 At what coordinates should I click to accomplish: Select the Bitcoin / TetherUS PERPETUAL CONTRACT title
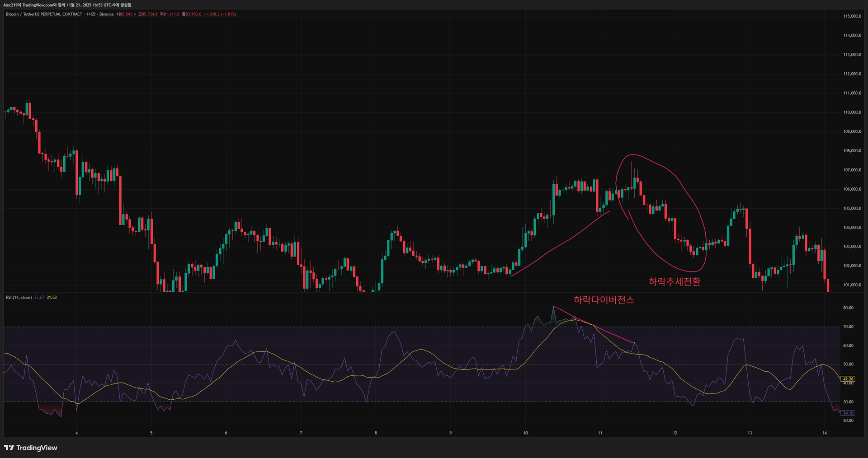click(x=44, y=14)
